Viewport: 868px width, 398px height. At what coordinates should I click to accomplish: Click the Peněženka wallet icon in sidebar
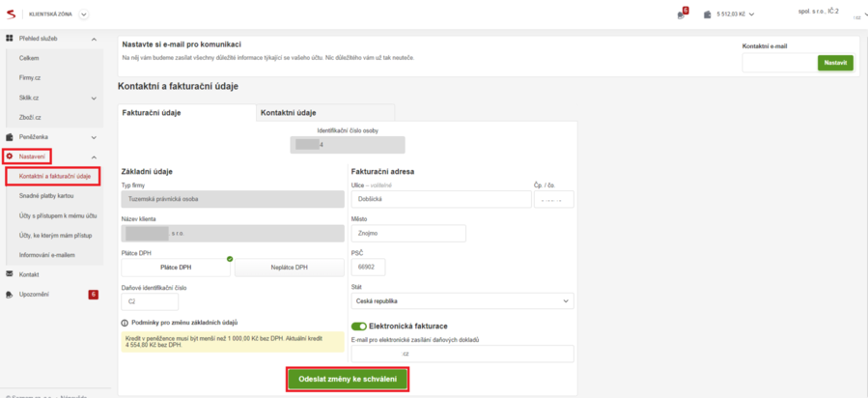click(10, 137)
